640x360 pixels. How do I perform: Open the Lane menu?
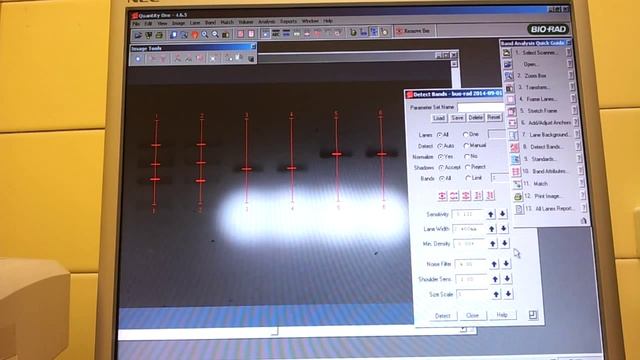[195, 23]
